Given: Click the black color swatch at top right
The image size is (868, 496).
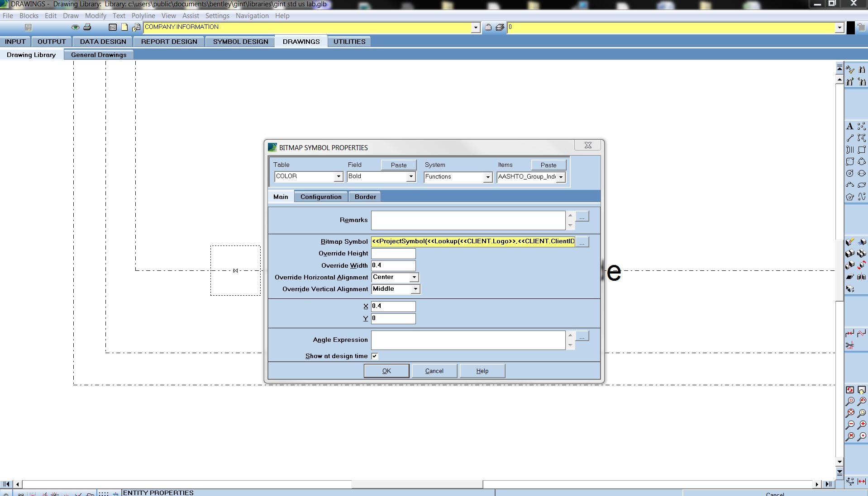Looking at the screenshot, I should point(851,28).
